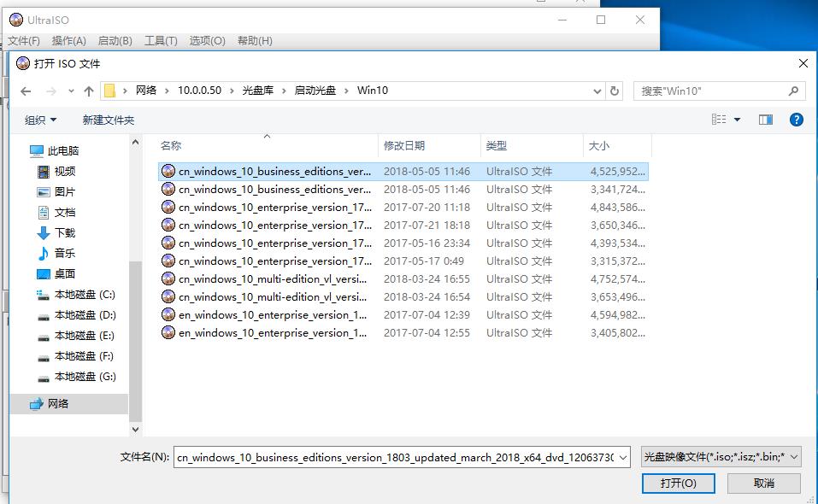Open the Downloads folder (下载) in sidebar
The height and width of the screenshot is (504, 818).
tap(65, 233)
